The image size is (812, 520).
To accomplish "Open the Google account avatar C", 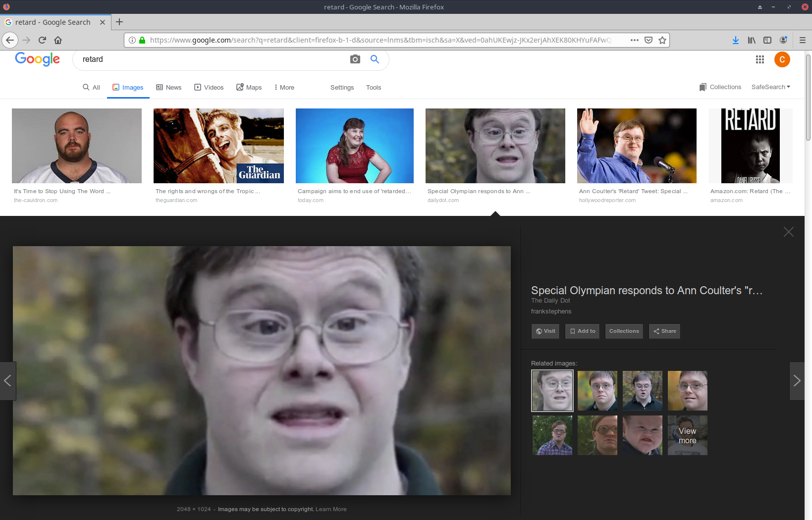I will (x=782, y=59).
